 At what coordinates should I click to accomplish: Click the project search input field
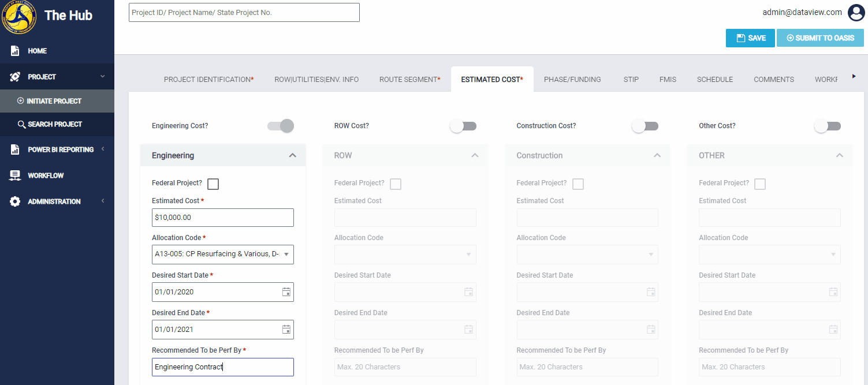pos(244,13)
